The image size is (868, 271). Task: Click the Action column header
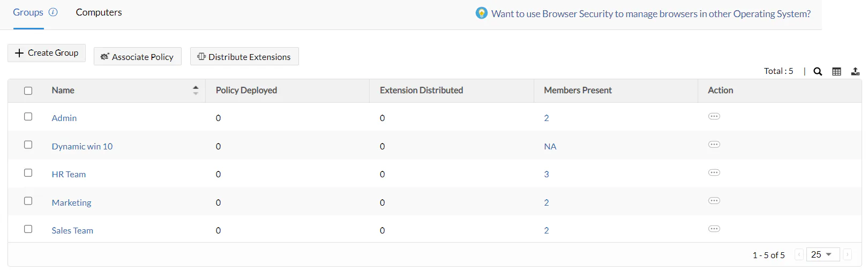(720, 91)
